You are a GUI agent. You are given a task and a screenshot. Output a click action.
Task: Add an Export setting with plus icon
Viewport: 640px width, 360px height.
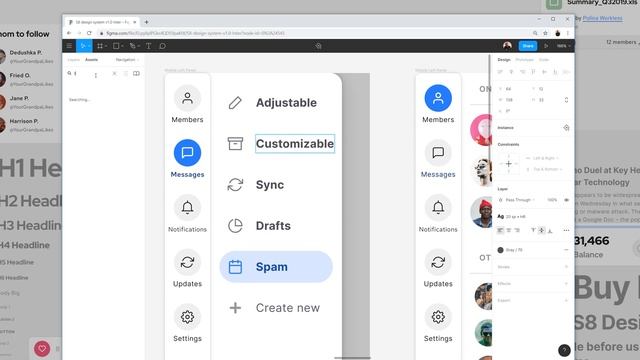click(x=566, y=300)
